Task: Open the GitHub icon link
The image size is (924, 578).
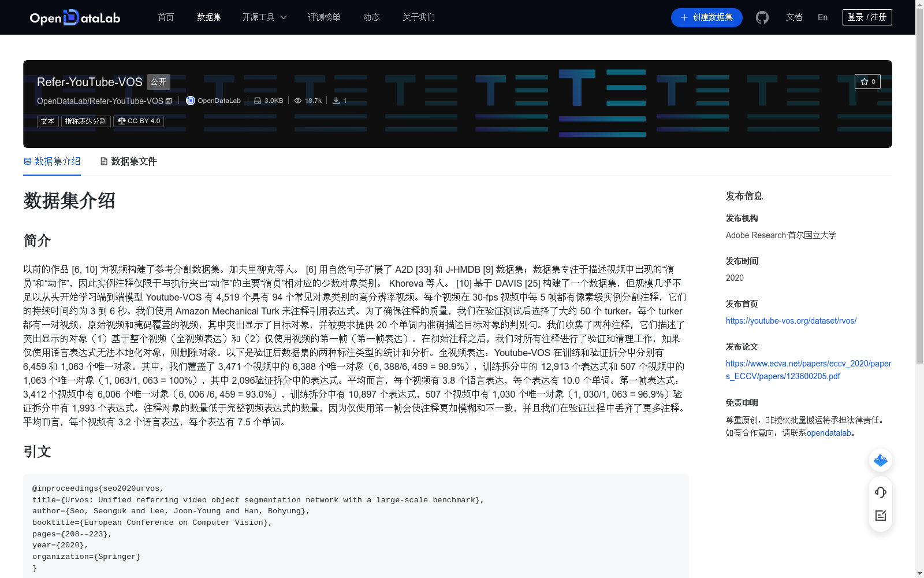Action: pyautogui.click(x=762, y=17)
